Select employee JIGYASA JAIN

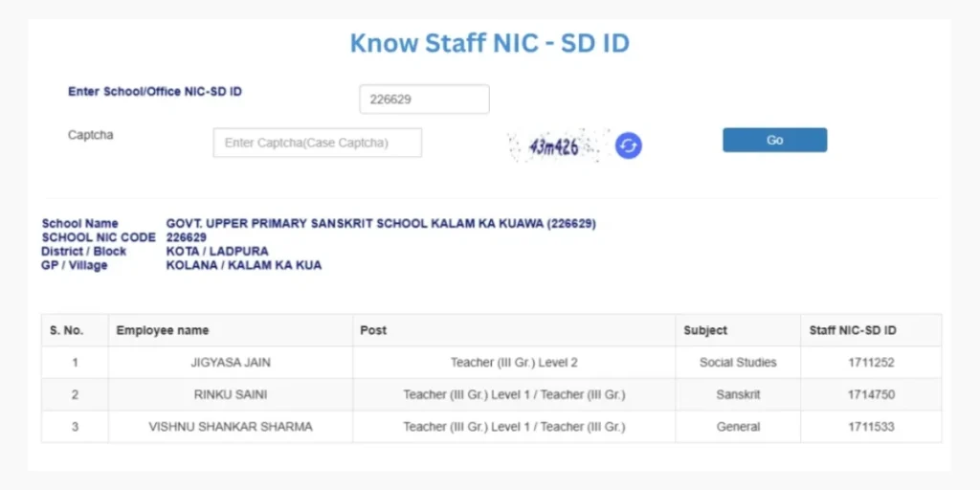click(231, 363)
